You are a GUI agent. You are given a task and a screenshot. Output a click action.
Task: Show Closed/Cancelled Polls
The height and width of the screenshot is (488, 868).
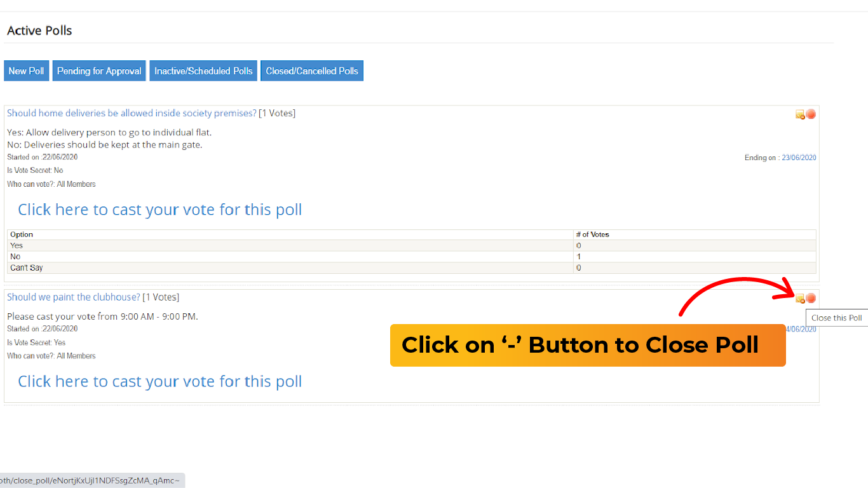click(x=312, y=71)
